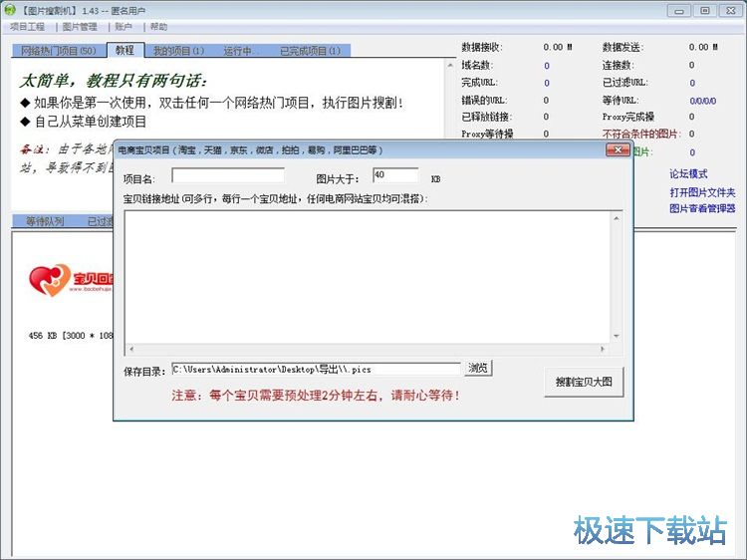This screenshot has height=560, width=747.
Task: Open the 已完成项目 (1) tab
Action: tap(310, 51)
